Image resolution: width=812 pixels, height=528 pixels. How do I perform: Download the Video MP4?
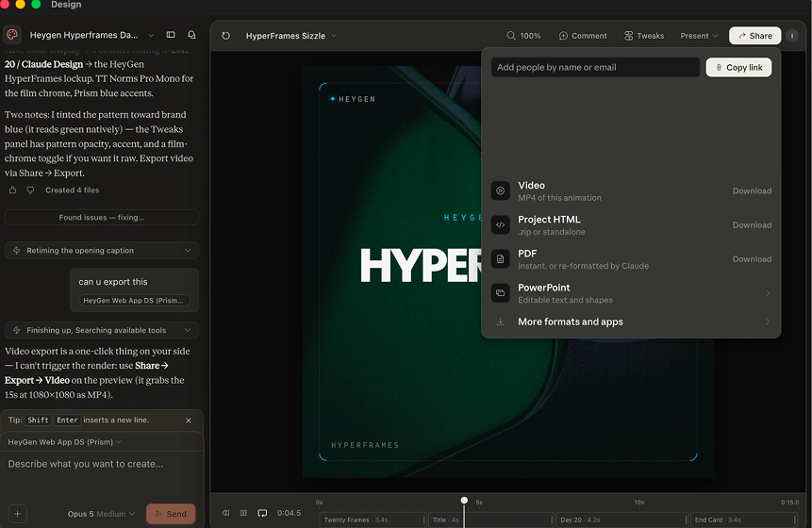pyautogui.click(x=752, y=191)
